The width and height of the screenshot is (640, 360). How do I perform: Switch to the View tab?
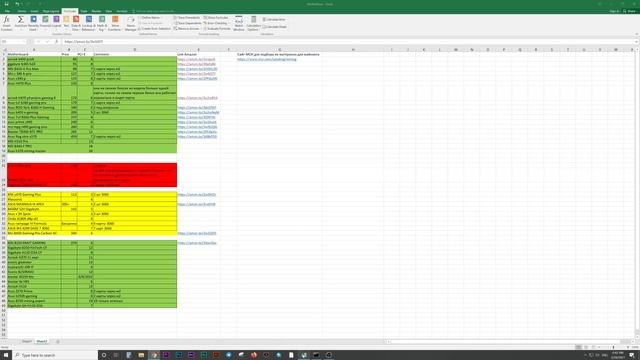(109, 11)
